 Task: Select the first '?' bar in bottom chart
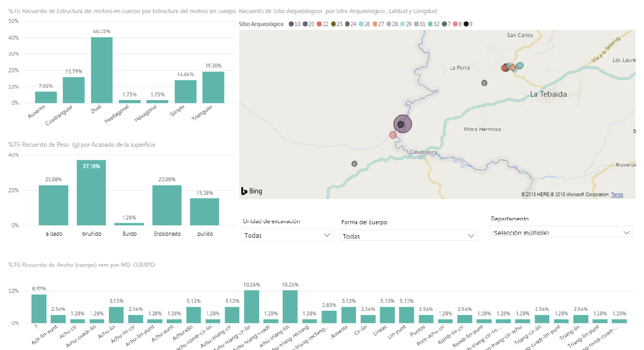coord(38,308)
